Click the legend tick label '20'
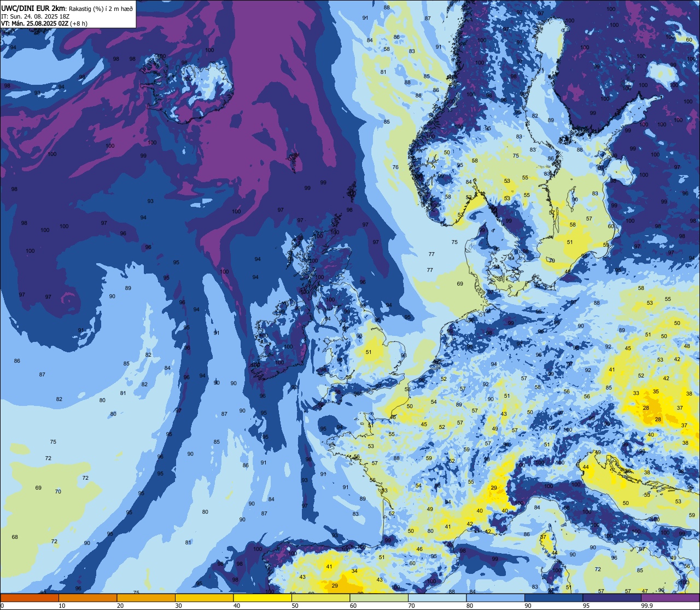700x610 pixels. click(x=120, y=605)
